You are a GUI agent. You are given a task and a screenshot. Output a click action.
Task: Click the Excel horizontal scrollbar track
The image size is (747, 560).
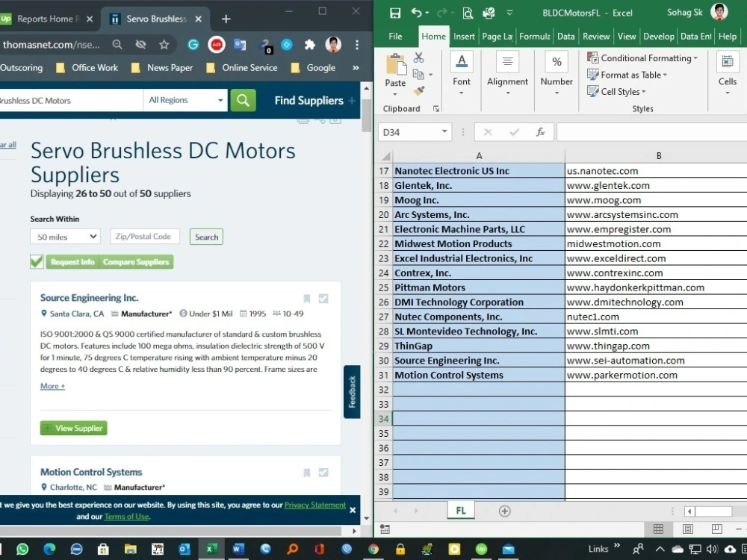point(713,511)
